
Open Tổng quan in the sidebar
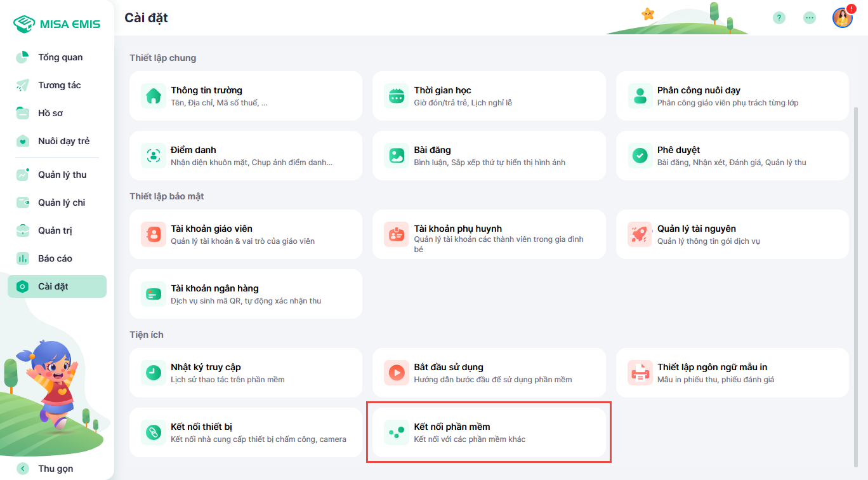[60, 57]
